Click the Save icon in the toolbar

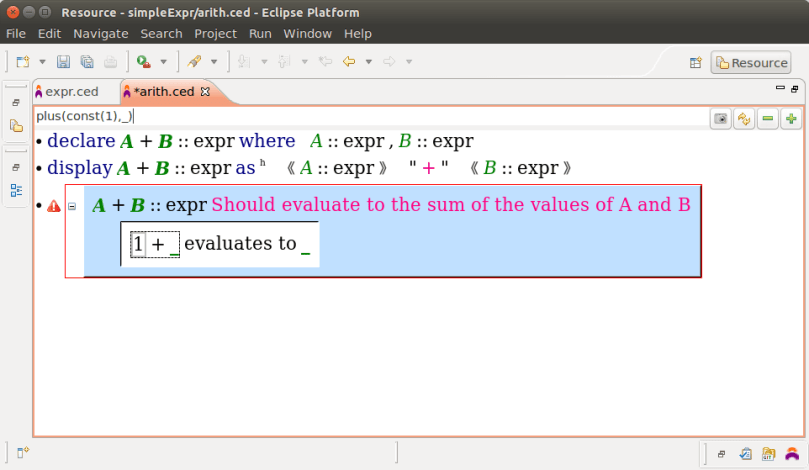[63, 62]
